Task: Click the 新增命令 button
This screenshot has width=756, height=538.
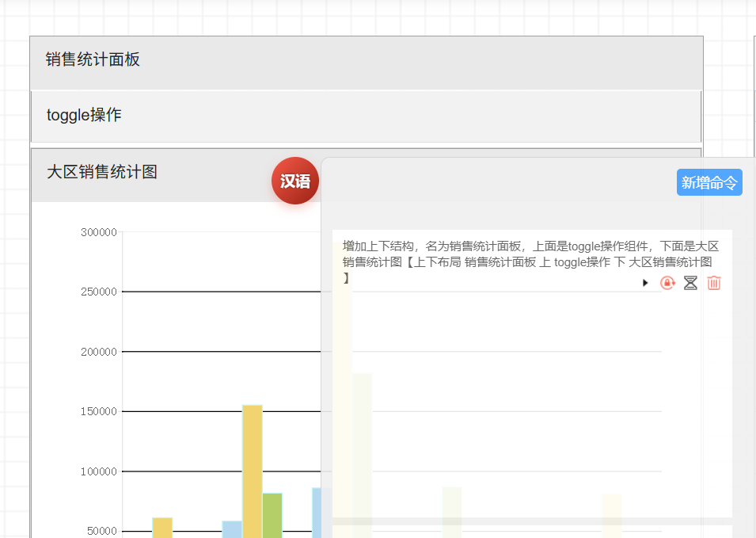Action: [709, 182]
